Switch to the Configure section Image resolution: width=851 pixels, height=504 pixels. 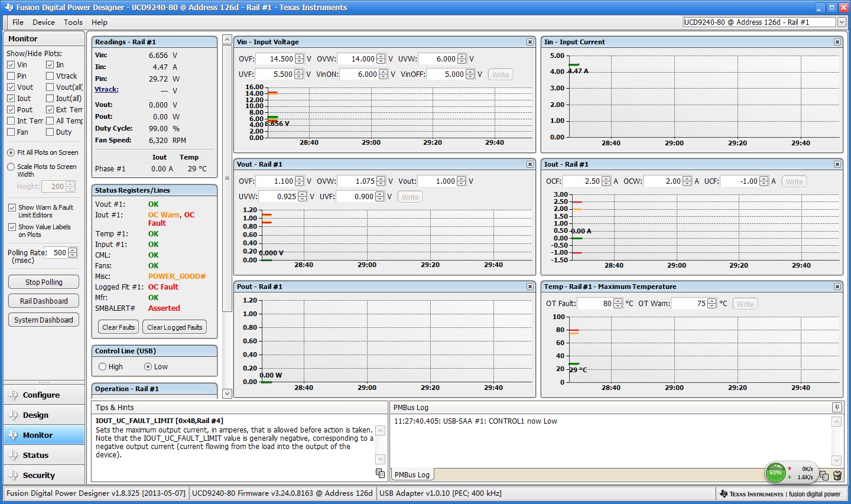44,395
